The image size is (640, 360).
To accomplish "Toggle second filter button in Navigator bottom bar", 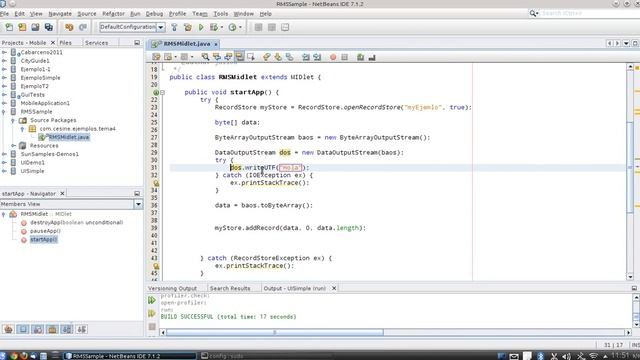I will [23, 329].
